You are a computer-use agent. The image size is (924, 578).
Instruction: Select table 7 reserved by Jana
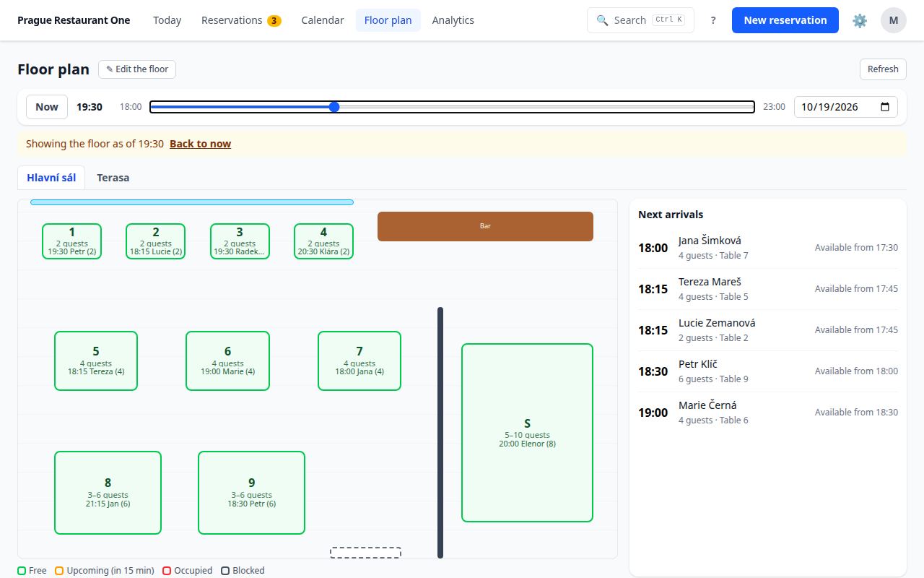tap(359, 361)
